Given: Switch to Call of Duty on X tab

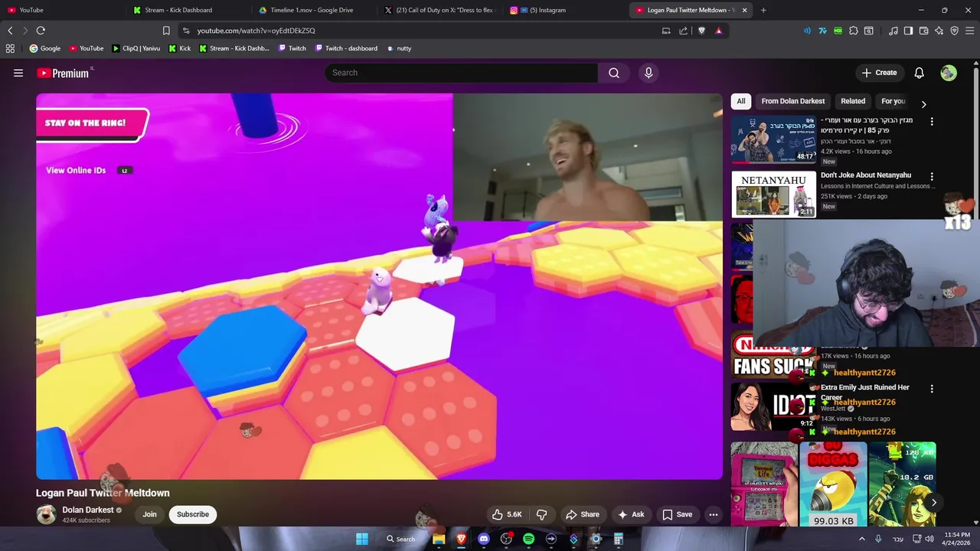Looking at the screenshot, I should pos(440,10).
